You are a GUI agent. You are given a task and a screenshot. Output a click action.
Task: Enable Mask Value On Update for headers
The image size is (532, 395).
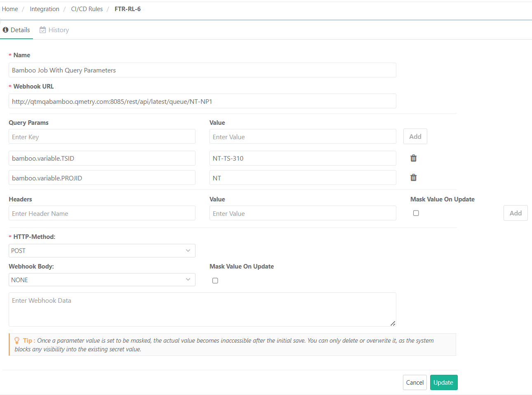pyautogui.click(x=416, y=213)
